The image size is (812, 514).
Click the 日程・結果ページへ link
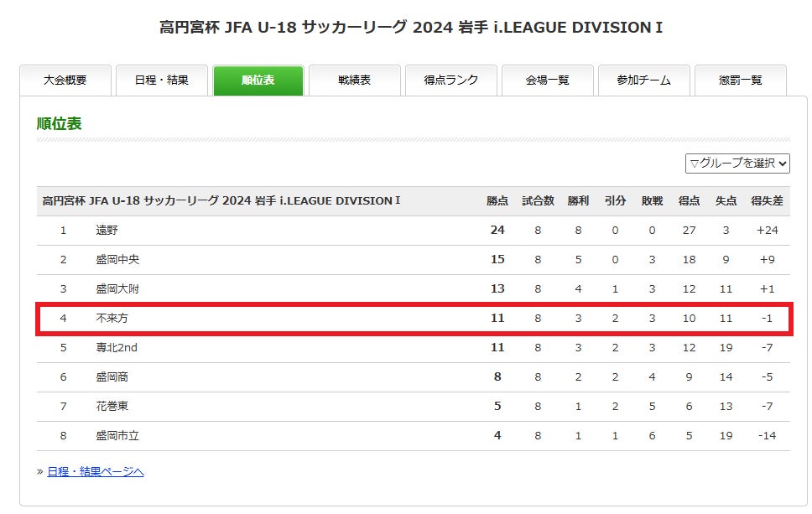(x=95, y=472)
